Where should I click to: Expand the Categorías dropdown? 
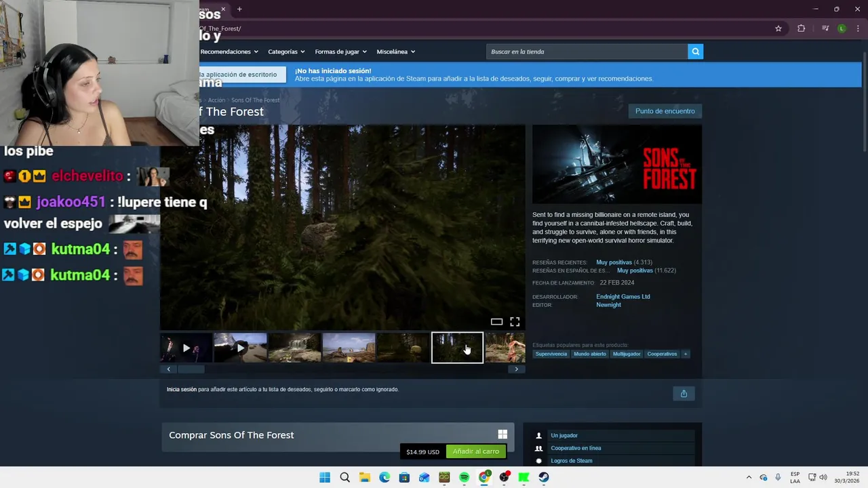286,52
